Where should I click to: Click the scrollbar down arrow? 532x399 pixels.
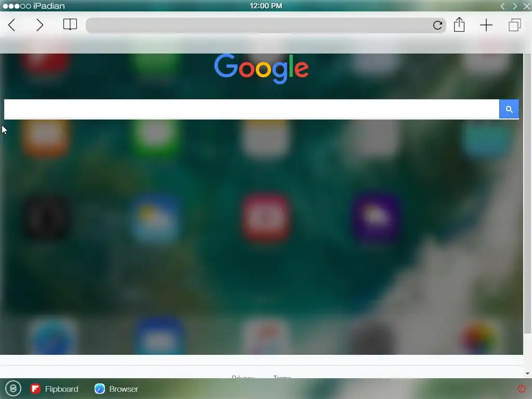pyautogui.click(x=527, y=374)
